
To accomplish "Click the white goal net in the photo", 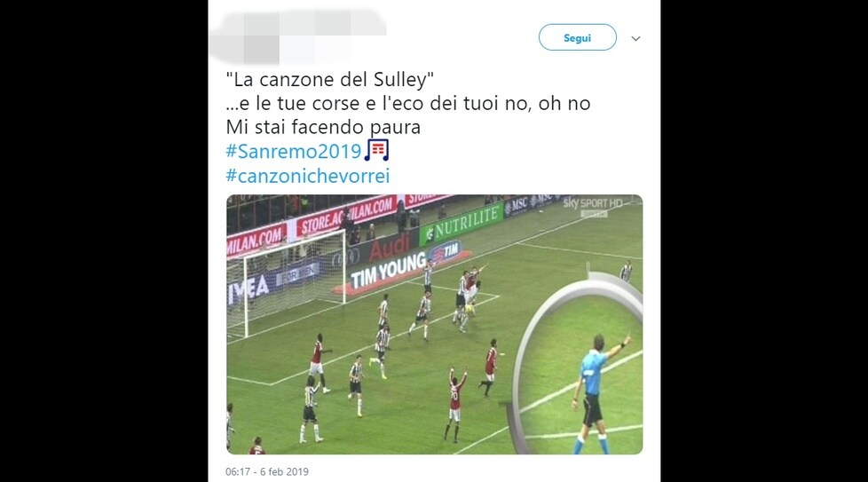I will tap(286, 283).
